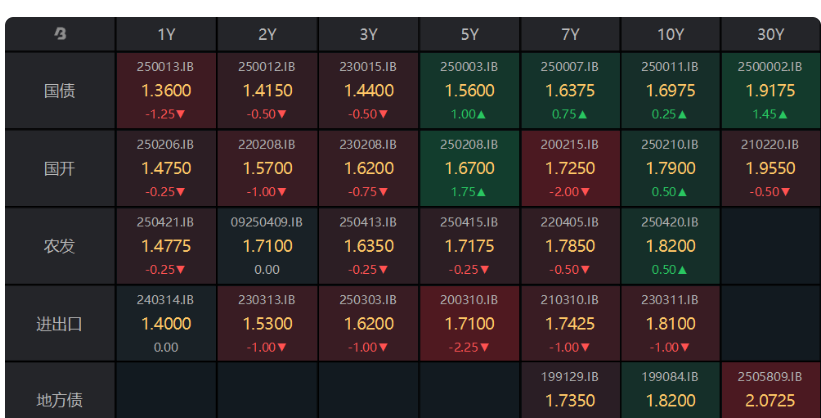This screenshot has height=418, width=821.
Task: Click the 199084.IB cell
Action: pos(670,391)
